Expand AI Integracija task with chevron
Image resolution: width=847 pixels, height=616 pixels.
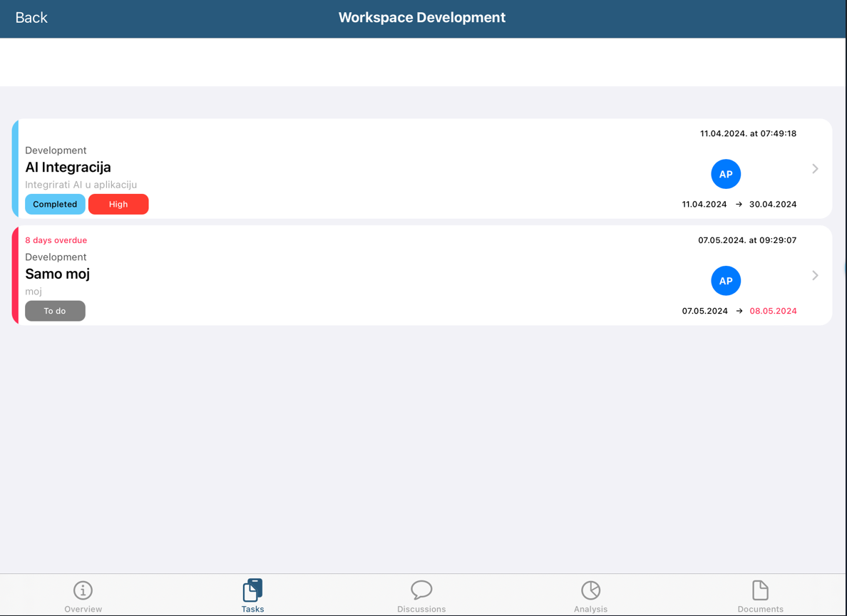click(815, 169)
